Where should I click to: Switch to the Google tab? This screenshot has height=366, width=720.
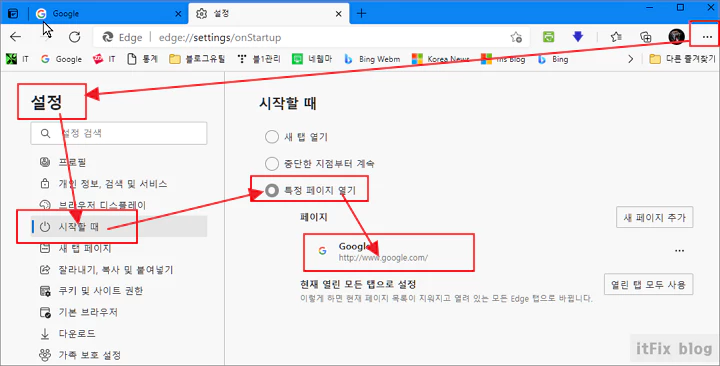109,14
